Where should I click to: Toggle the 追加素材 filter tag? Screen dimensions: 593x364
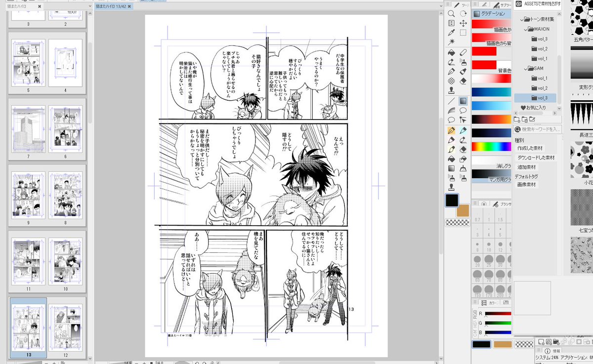click(527, 167)
